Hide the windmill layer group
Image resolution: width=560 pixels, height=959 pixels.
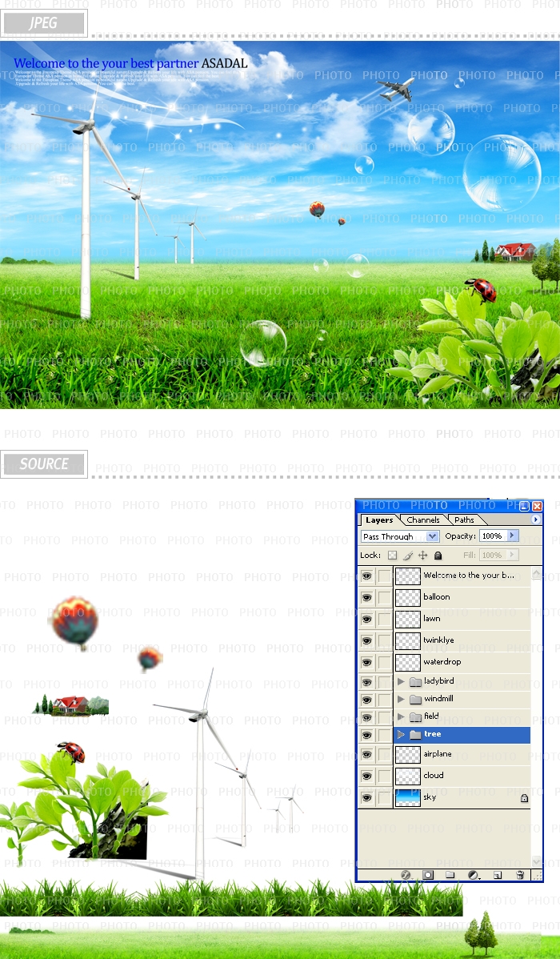367,700
